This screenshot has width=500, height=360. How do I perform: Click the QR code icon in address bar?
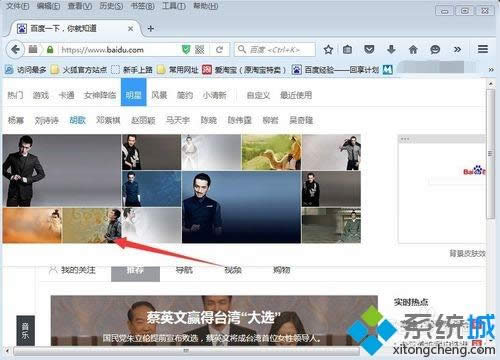tap(199, 50)
